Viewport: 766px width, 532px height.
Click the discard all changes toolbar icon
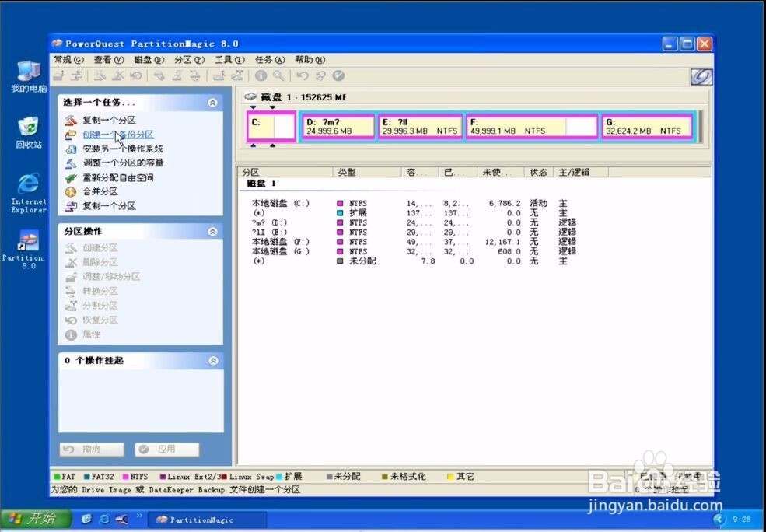(x=320, y=75)
